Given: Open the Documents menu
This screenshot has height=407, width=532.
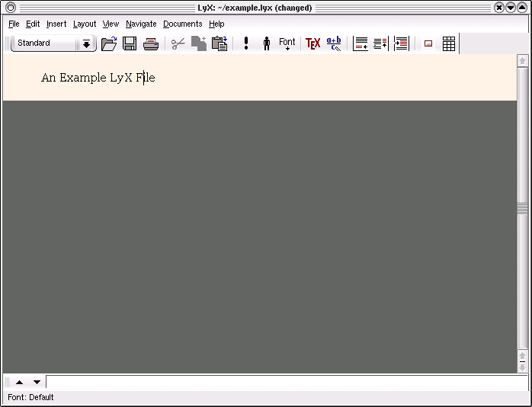Looking at the screenshot, I should (183, 24).
